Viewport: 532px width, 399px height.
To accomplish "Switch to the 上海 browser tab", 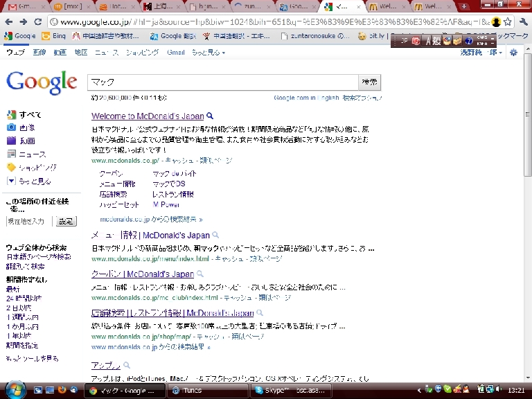I will [163, 6].
